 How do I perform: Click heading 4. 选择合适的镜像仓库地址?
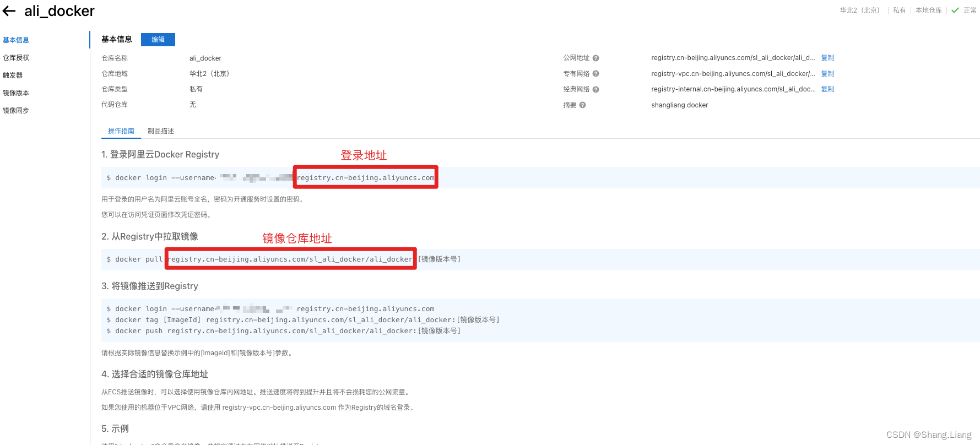coord(155,375)
